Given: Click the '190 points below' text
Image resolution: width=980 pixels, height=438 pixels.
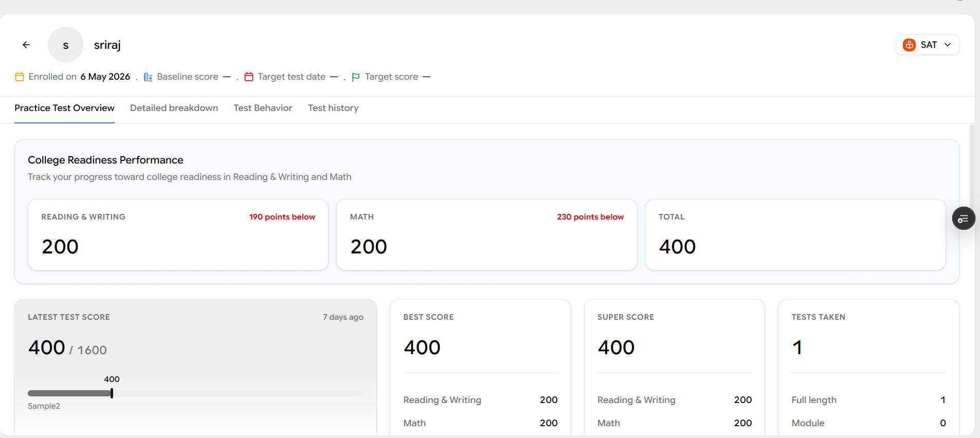Looking at the screenshot, I should tap(282, 217).
